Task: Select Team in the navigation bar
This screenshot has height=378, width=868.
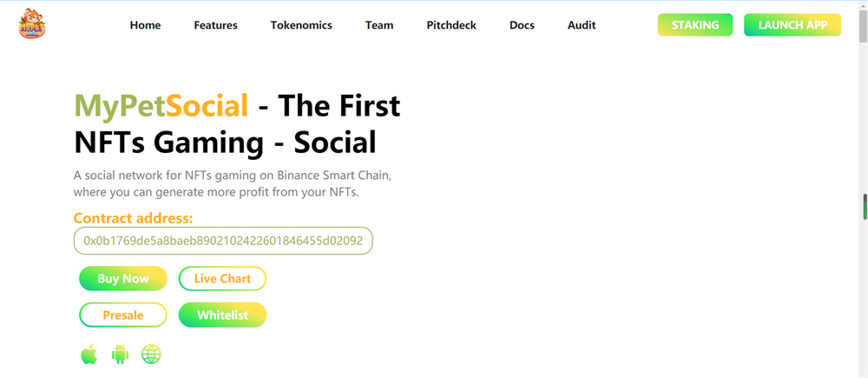Action: click(x=379, y=25)
